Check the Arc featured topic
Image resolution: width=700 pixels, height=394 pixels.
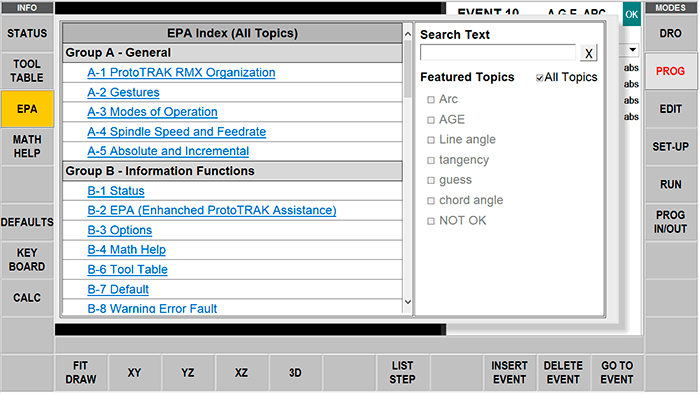click(x=431, y=100)
